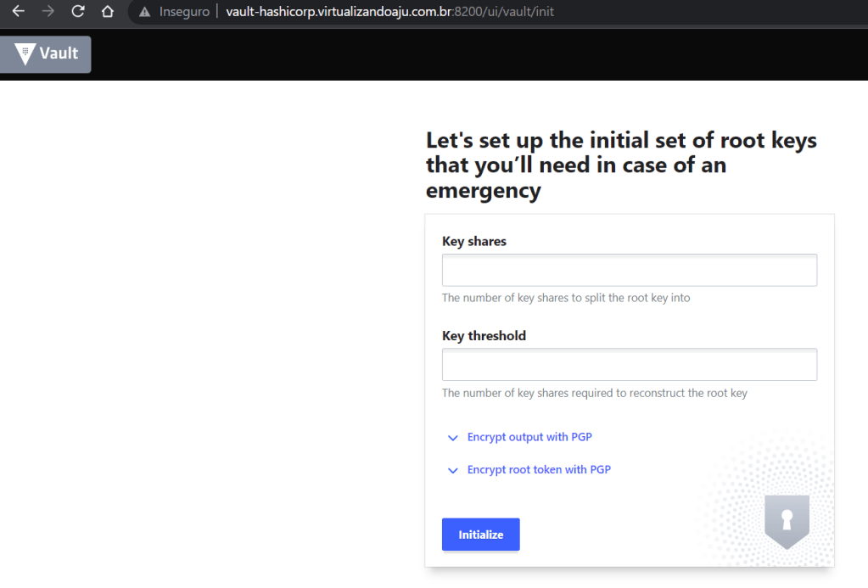Focus the Key threshold input field
Viewport: 868px width, 588px height.
click(629, 365)
